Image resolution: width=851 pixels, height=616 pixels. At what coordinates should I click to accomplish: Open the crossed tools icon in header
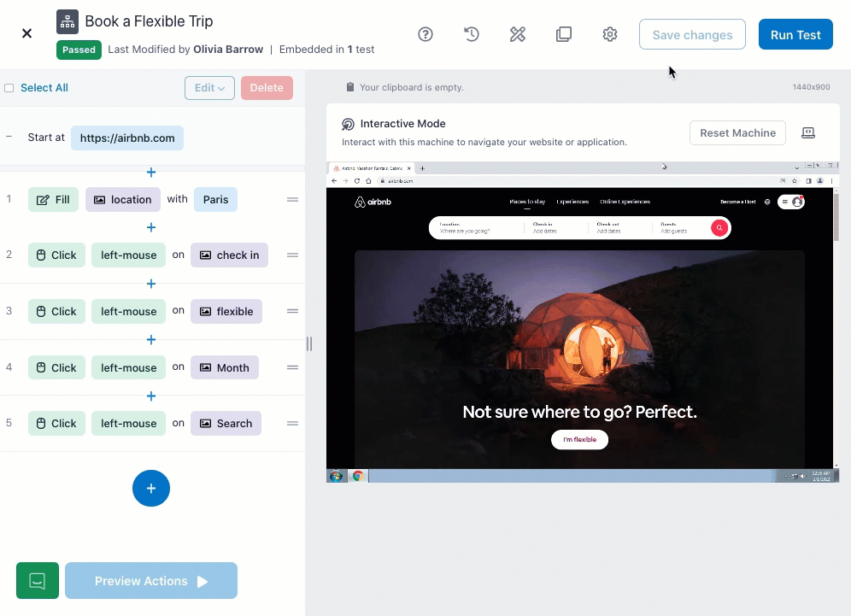tap(518, 35)
